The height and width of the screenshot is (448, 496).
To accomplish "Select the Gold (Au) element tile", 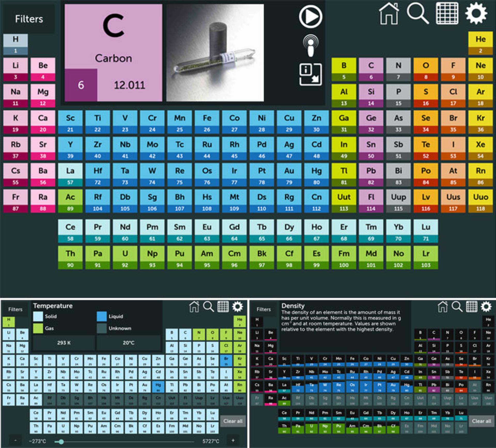I will 289,174.
